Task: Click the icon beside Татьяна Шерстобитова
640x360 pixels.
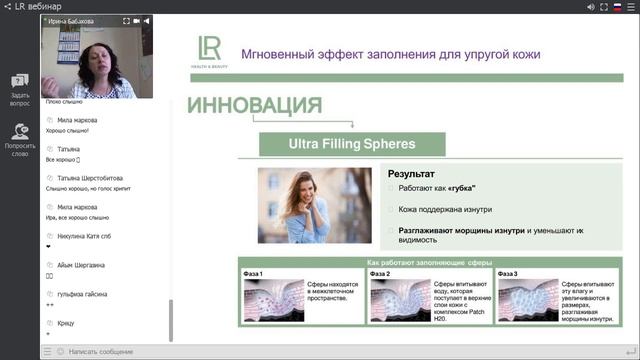Action: 50,178
